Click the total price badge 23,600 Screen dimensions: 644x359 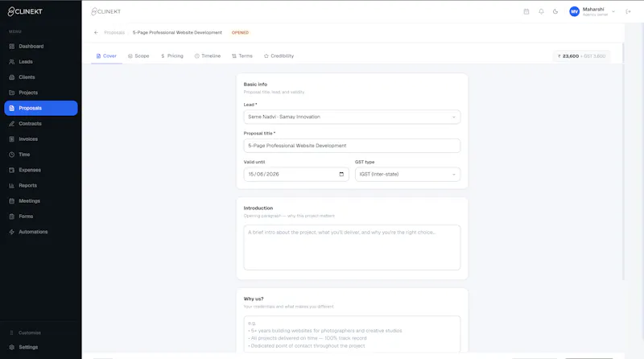(581, 56)
